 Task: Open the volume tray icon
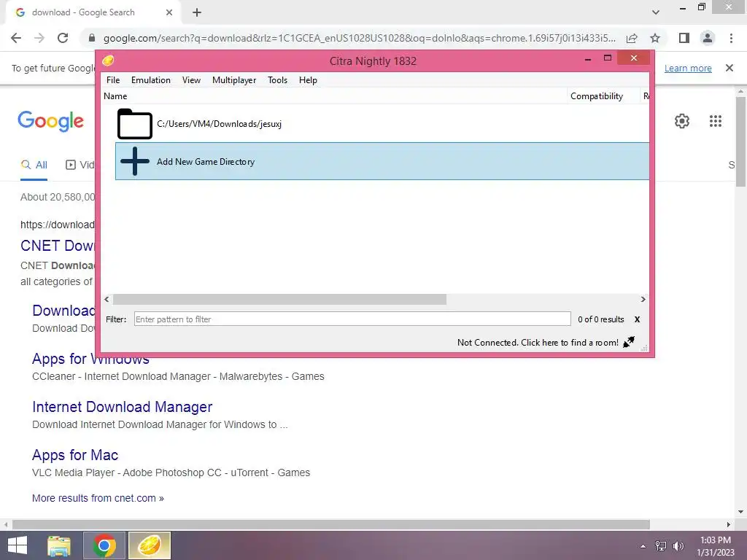(678, 546)
